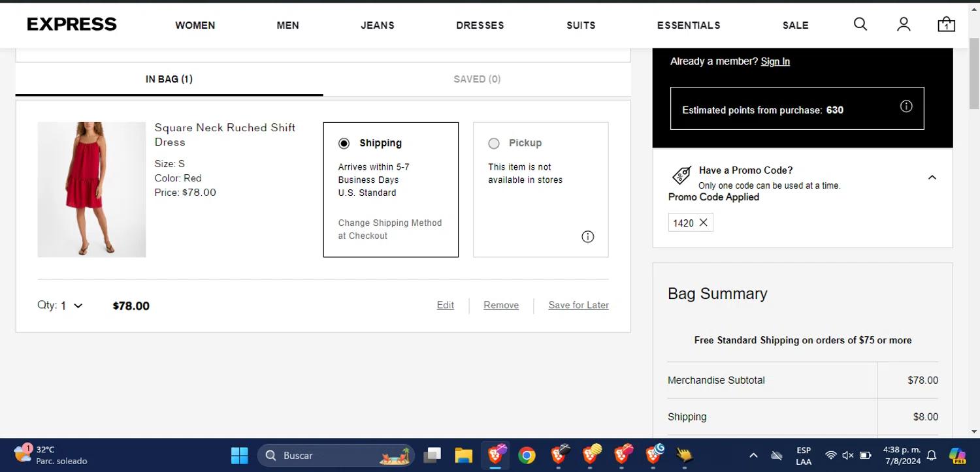This screenshot has width=980, height=472.
Task: Open Square Neck Ruched Shift Dress title
Action: (225, 134)
